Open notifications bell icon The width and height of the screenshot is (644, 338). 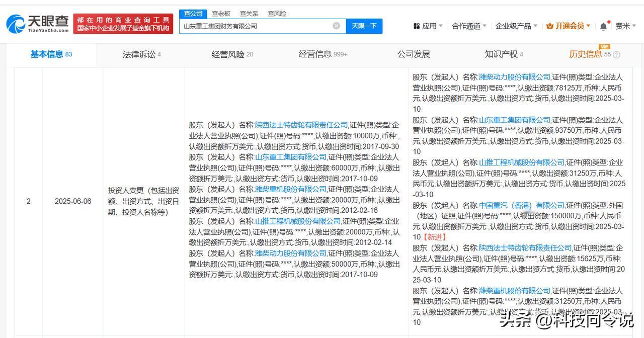tap(603, 26)
